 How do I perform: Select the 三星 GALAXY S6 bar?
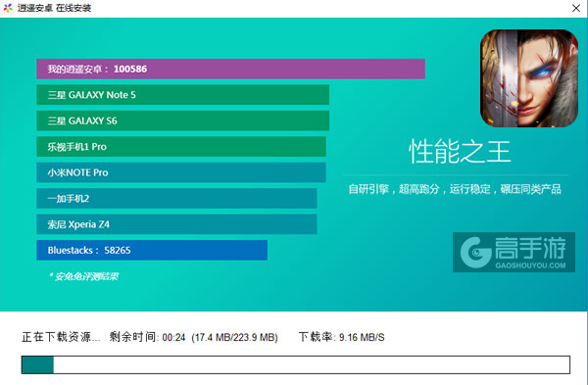(x=182, y=120)
